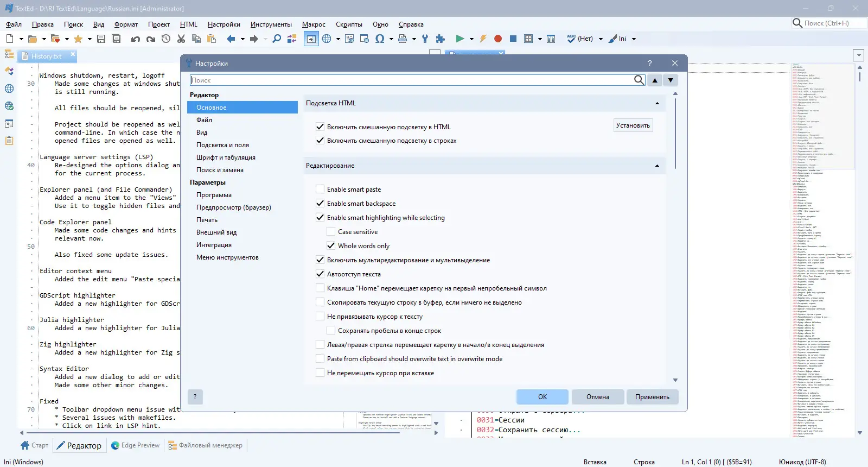Open the 'Настройки' menu

(x=224, y=24)
